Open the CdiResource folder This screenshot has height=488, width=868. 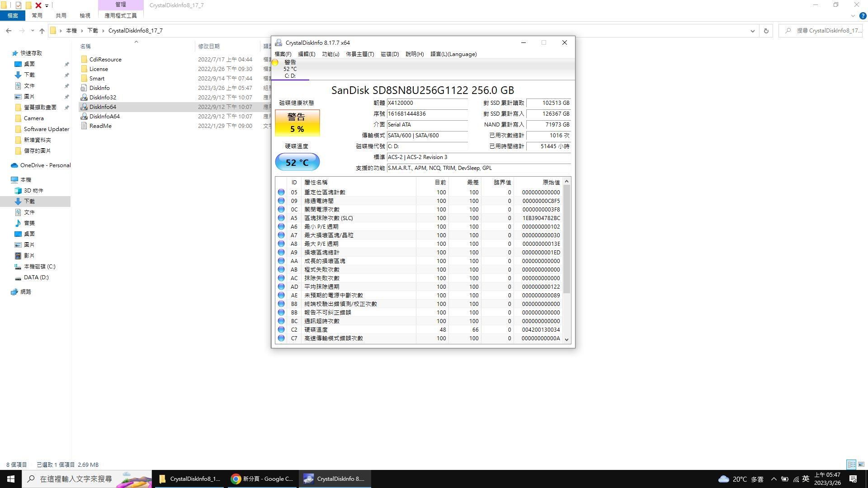105,60
